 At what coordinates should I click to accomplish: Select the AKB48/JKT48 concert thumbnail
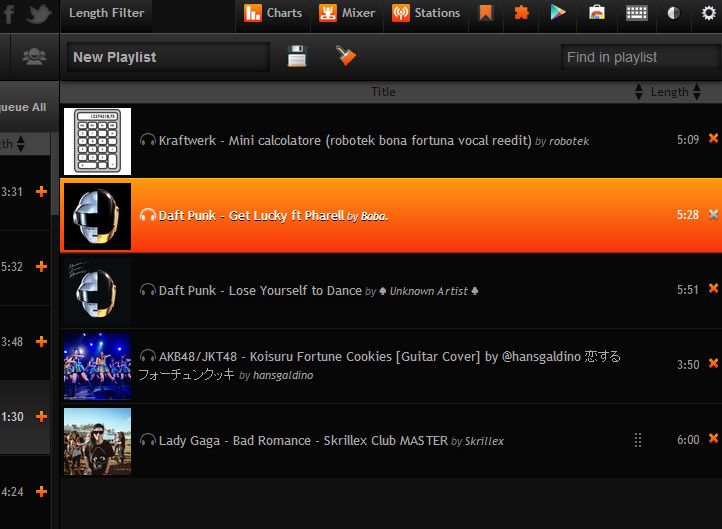pyautogui.click(x=97, y=366)
